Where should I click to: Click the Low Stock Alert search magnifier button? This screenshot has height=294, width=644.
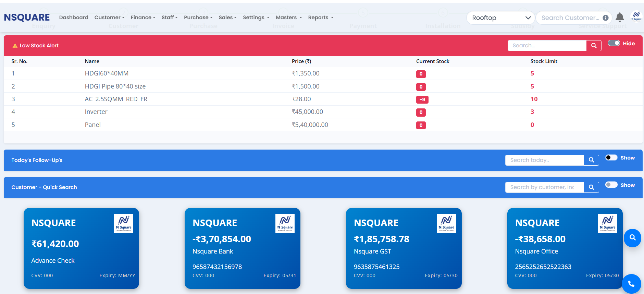coord(594,46)
